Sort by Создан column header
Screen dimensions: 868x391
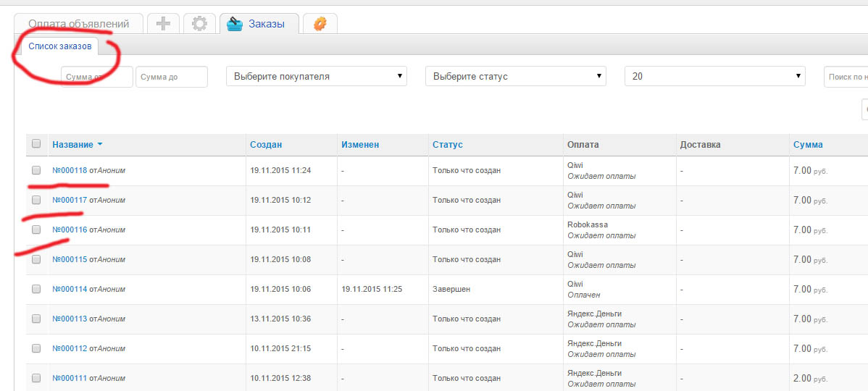(266, 145)
